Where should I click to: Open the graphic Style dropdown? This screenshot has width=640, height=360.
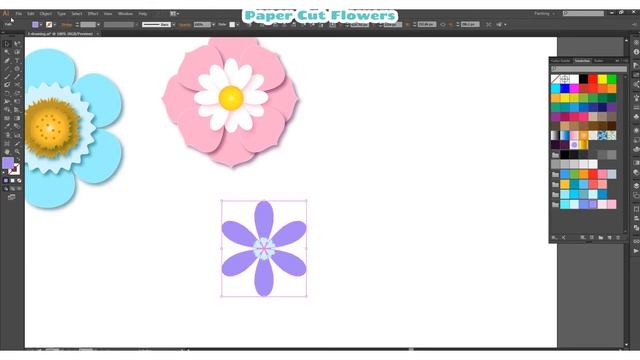[x=238, y=25]
